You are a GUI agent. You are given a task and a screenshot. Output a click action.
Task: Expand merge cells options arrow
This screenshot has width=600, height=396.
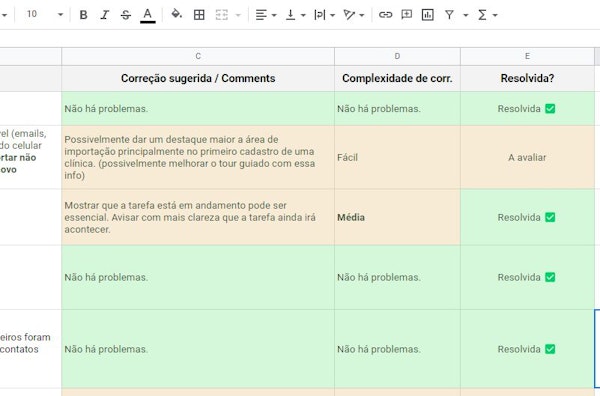(x=238, y=15)
